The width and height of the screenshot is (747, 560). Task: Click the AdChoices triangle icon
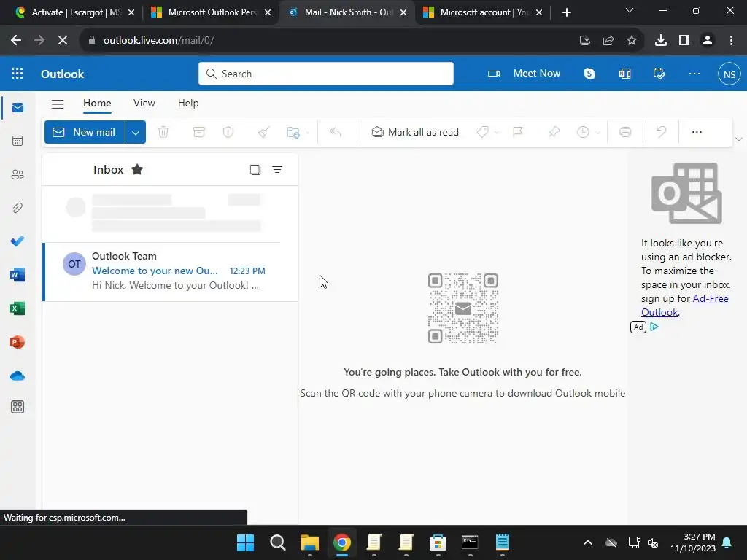pos(654,327)
